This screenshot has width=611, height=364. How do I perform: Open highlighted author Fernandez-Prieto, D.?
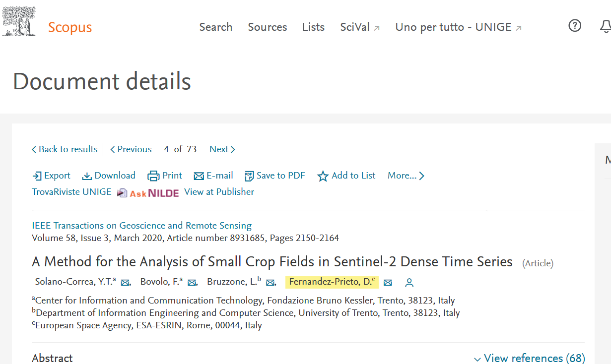[x=332, y=282]
